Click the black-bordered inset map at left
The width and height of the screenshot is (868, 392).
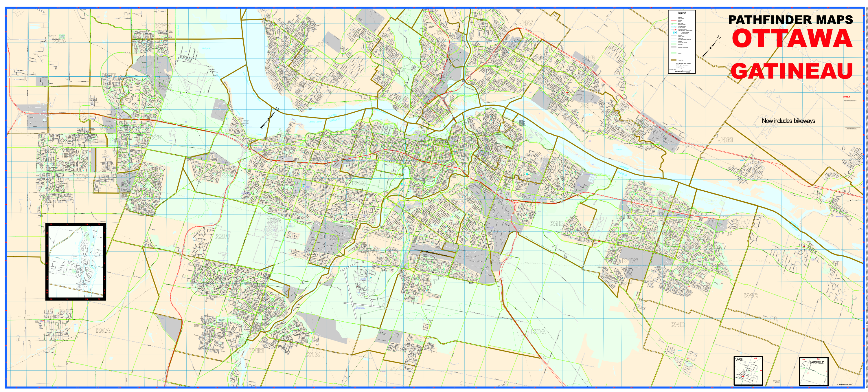tap(76, 261)
